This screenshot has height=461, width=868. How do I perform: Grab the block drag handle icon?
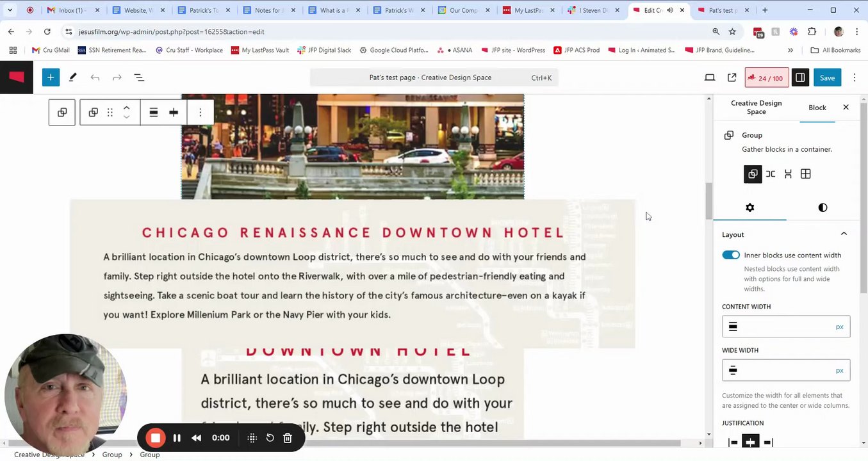coord(110,113)
